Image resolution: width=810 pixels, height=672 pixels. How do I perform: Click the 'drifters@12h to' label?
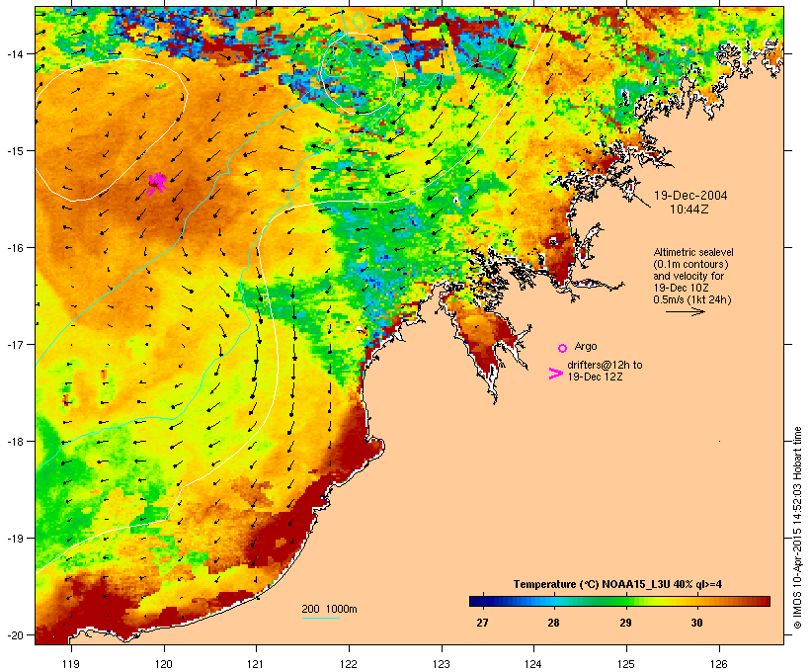[x=605, y=365]
